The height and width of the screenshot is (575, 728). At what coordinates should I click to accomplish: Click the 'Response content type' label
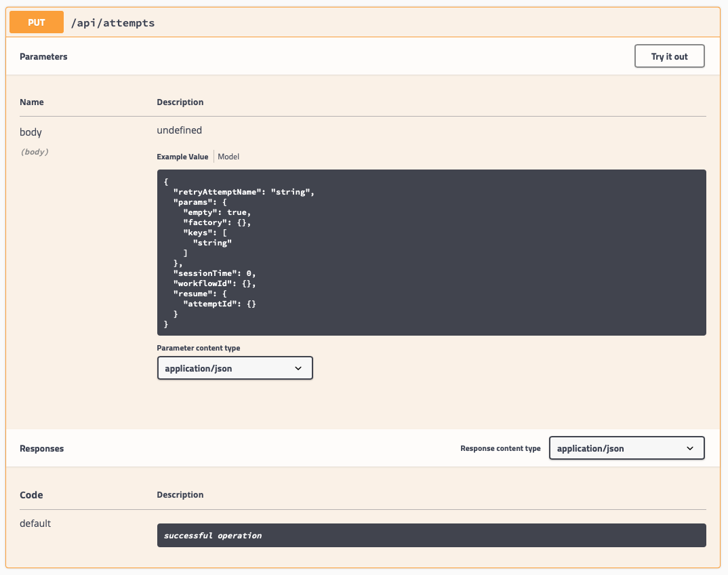[x=500, y=448]
